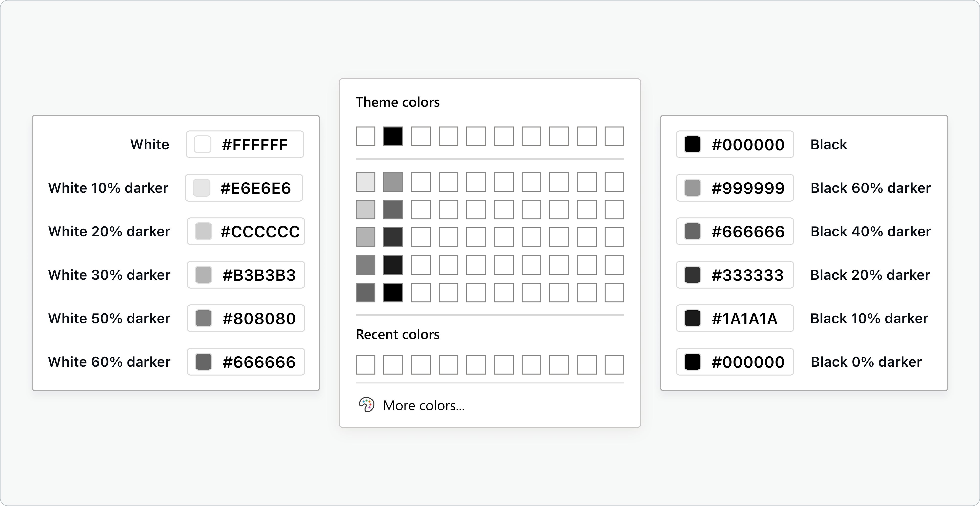The height and width of the screenshot is (506, 980).
Task: Click the Theme colors heading
Action: [398, 102]
